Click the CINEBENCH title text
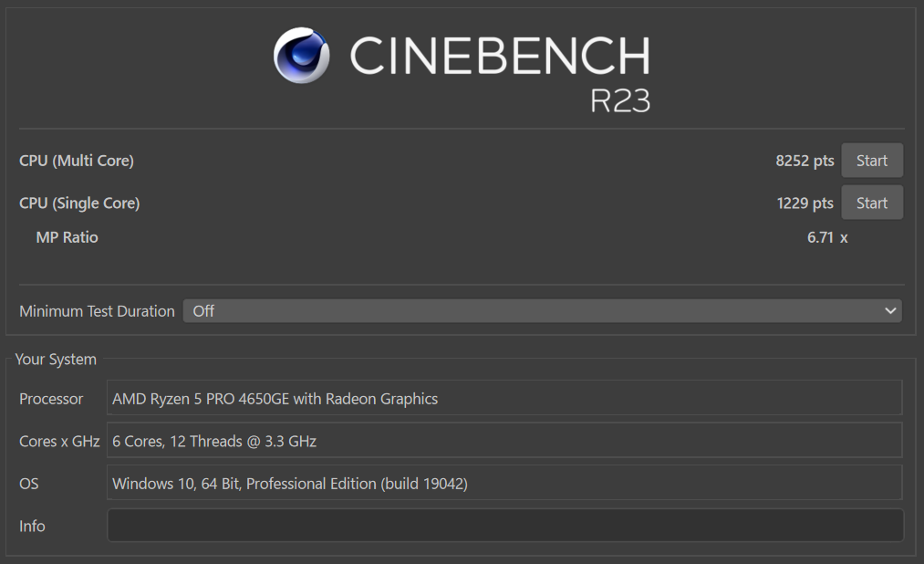Screen dimensions: 924x564 click(x=500, y=56)
